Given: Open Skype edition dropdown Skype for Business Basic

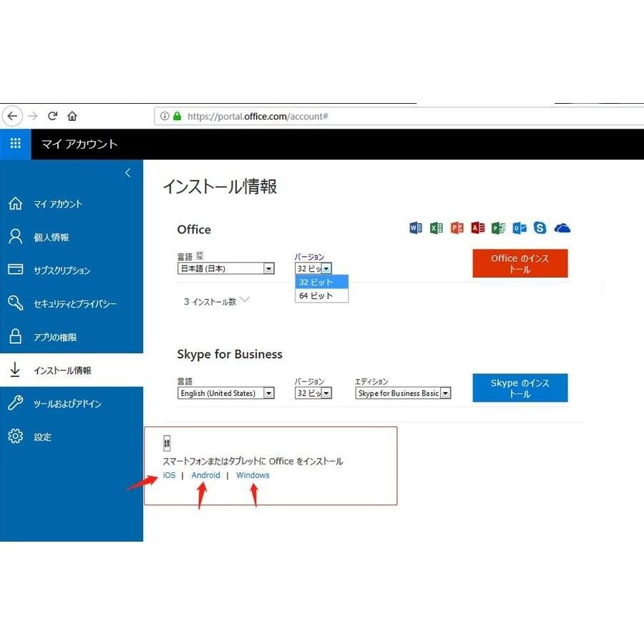Looking at the screenshot, I should point(403,394).
